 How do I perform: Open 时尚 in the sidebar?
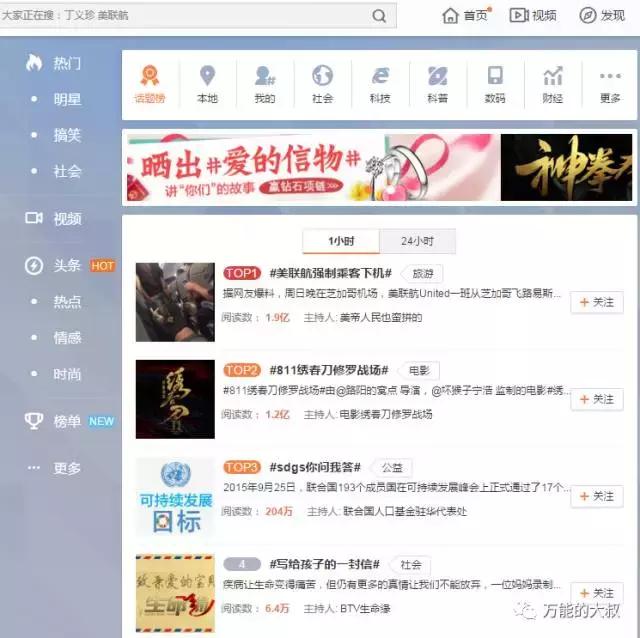67,374
